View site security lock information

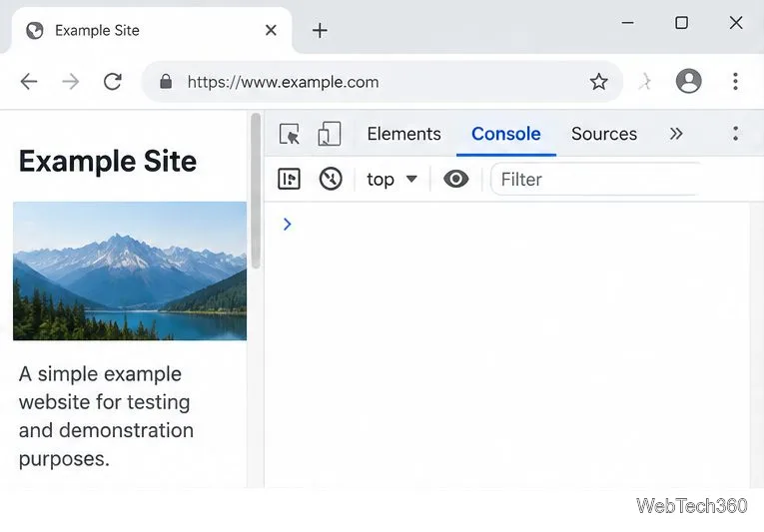[166, 82]
